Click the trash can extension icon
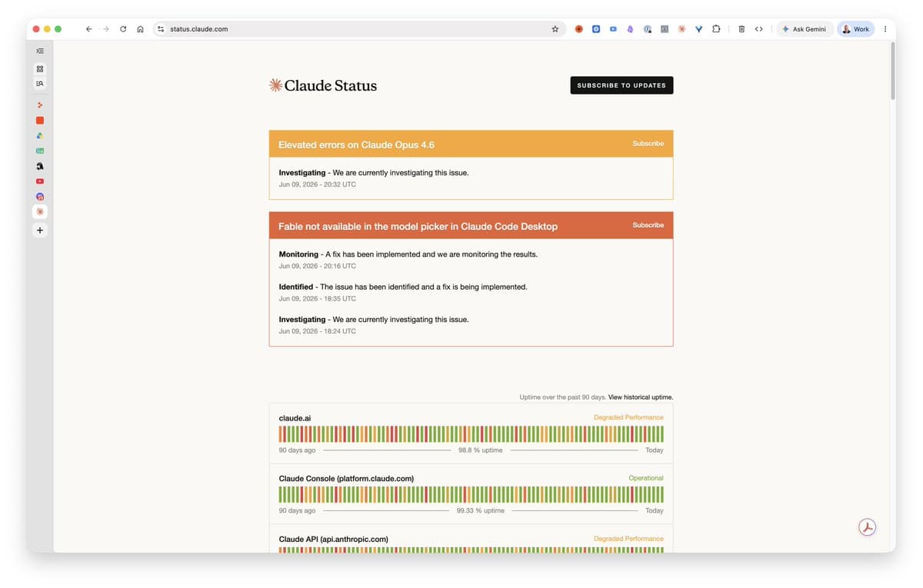Screen dimensions: 923x588 click(x=741, y=29)
